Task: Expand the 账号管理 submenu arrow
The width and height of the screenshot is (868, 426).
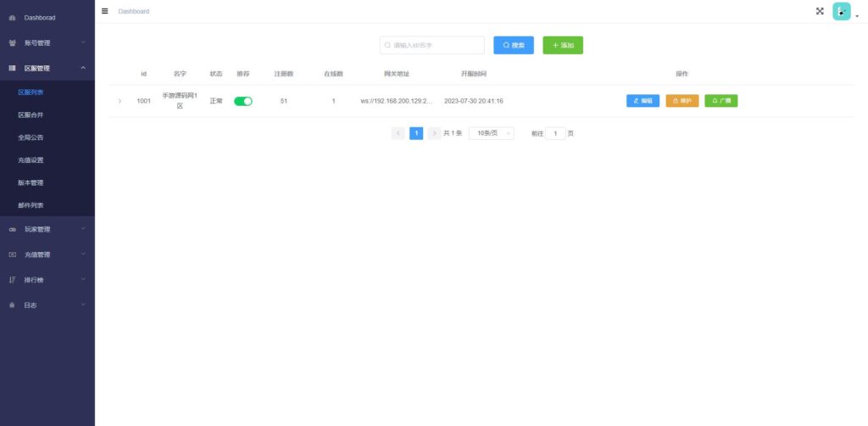Action: pyautogui.click(x=83, y=42)
